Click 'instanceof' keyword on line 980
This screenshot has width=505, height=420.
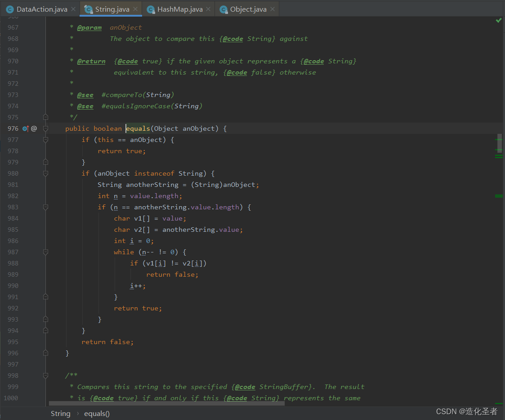tap(154, 173)
